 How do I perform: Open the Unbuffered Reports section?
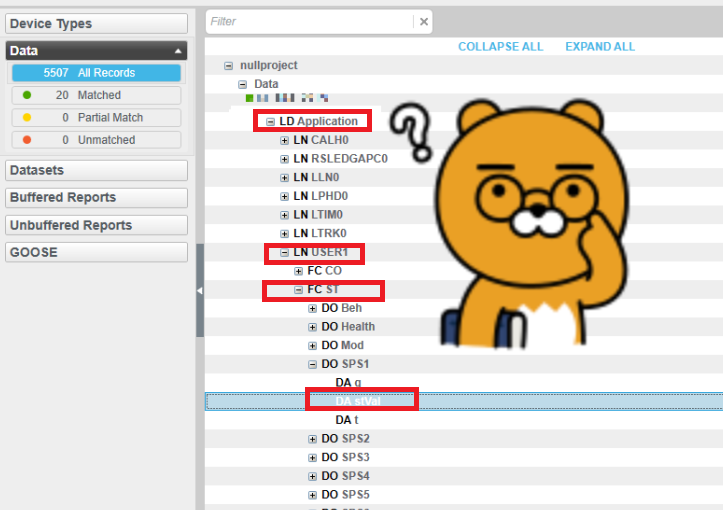pos(96,225)
